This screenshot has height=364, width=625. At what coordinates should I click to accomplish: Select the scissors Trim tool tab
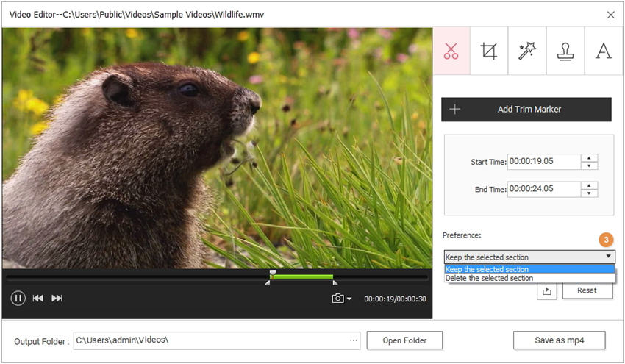(451, 51)
